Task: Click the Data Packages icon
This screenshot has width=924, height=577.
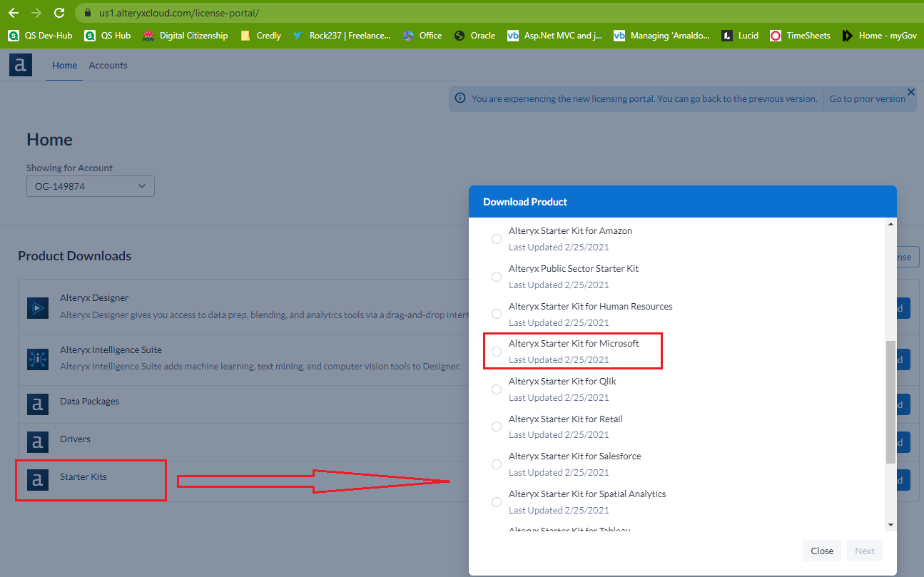Action: pos(37,404)
